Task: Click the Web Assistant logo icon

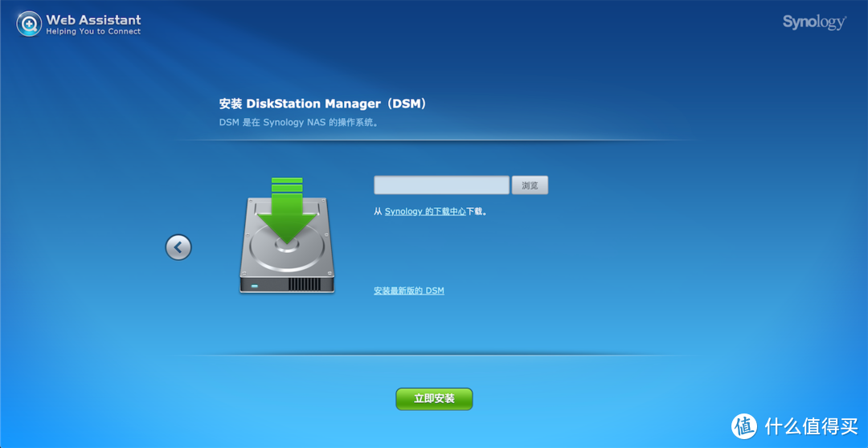Action: 30,24
